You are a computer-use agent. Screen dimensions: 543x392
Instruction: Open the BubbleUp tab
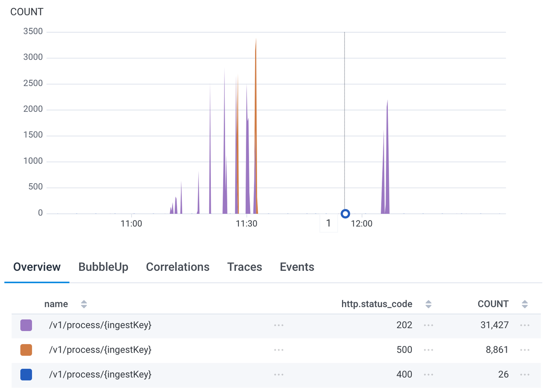[x=103, y=267]
